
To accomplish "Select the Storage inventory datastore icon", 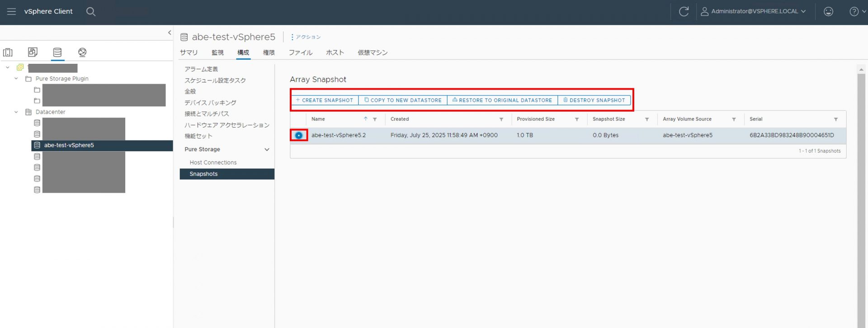I will (57, 52).
